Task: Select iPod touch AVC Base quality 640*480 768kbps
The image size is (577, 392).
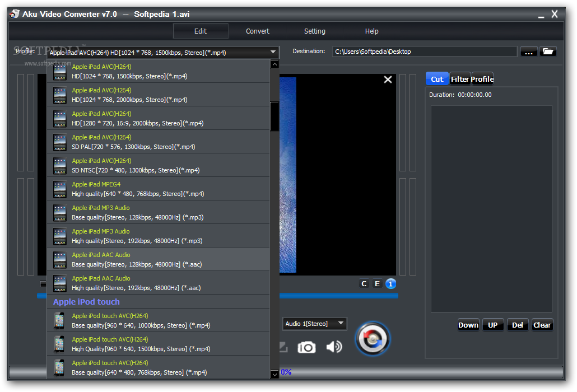Action: (158, 368)
